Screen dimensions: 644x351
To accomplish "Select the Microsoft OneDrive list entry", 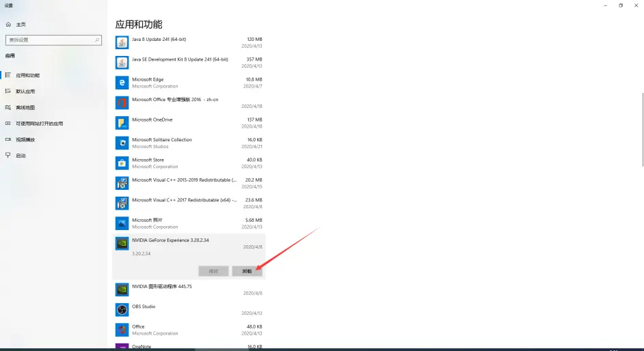I will click(x=189, y=123).
